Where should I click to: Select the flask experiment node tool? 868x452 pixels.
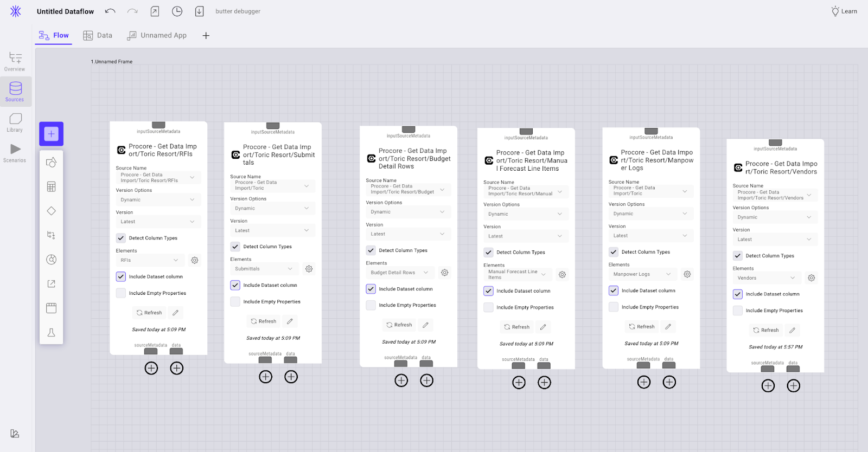click(x=52, y=333)
